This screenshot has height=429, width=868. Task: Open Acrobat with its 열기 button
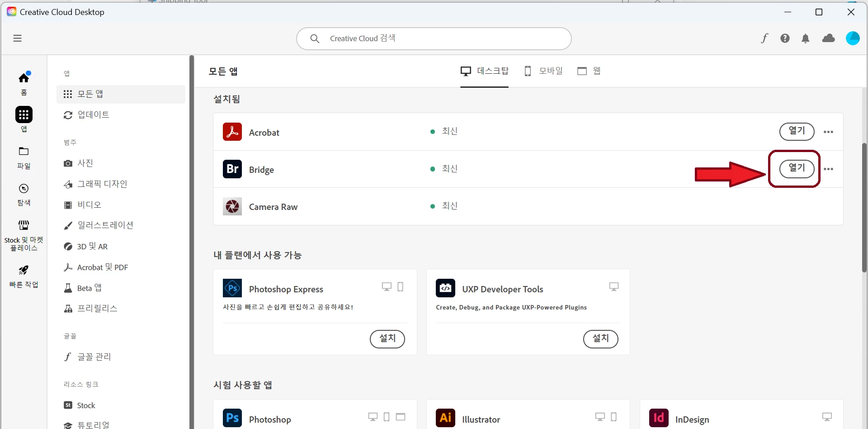pos(797,132)
